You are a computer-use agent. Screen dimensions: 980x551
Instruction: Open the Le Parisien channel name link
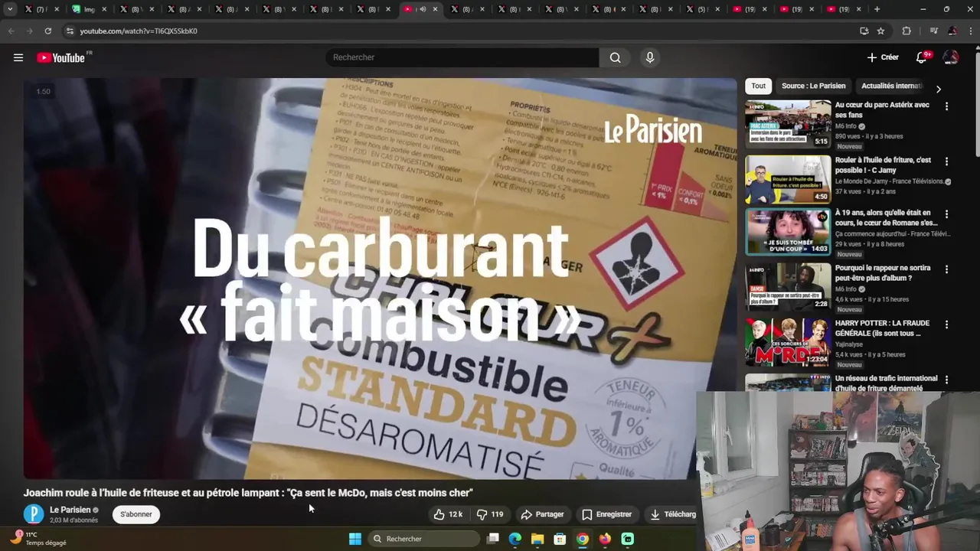coord(70,510)
